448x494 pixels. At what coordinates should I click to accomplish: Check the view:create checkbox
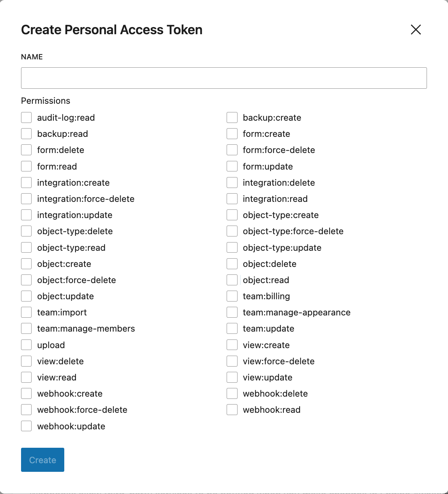232,344
